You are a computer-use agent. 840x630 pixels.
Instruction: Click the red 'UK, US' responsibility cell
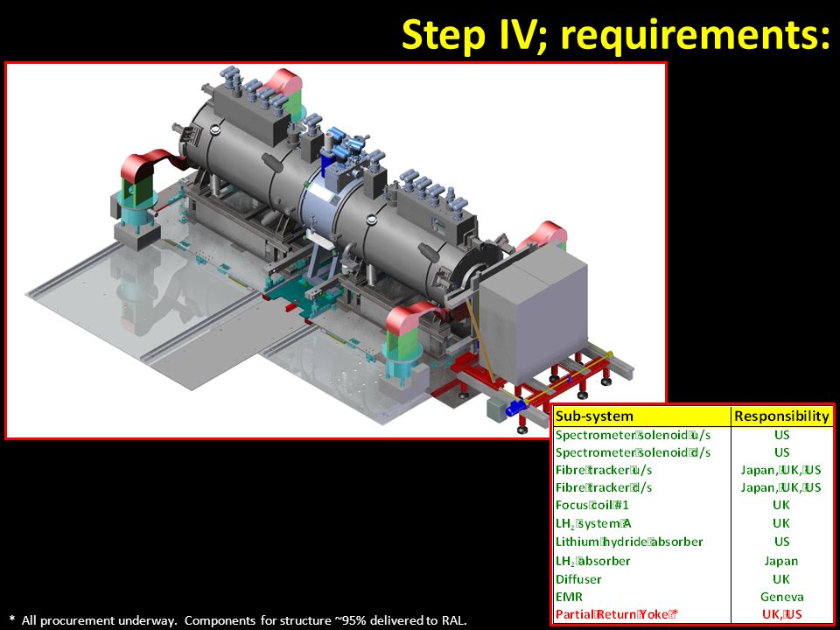(781, 614)
